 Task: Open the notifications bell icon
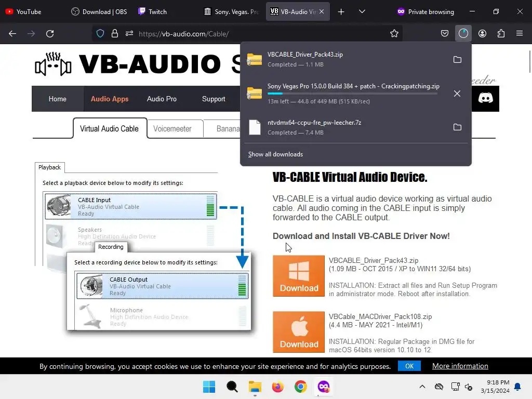pos(518,387)
